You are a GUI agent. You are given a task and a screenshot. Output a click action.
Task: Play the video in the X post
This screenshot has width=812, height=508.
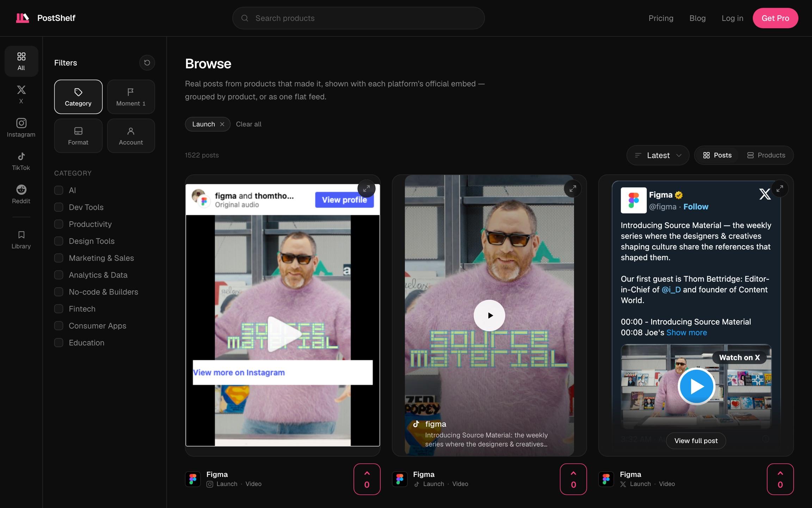[696, 386]
